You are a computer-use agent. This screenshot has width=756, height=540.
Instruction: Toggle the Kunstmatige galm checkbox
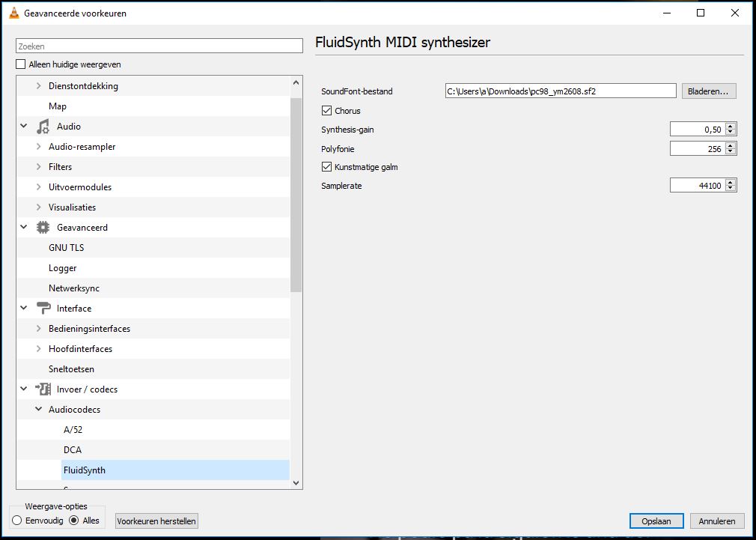[326, 167]
